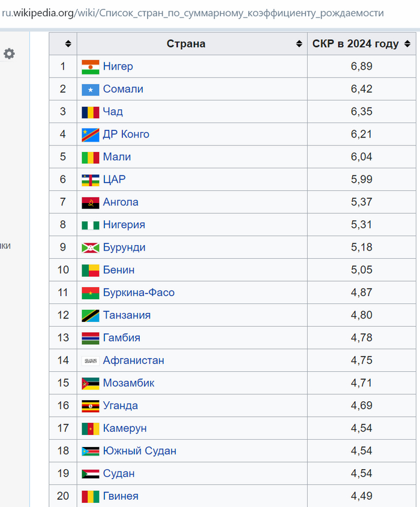Click the Mozambique flag icon
The image size is (420, 507).
[x=91, y=383]
